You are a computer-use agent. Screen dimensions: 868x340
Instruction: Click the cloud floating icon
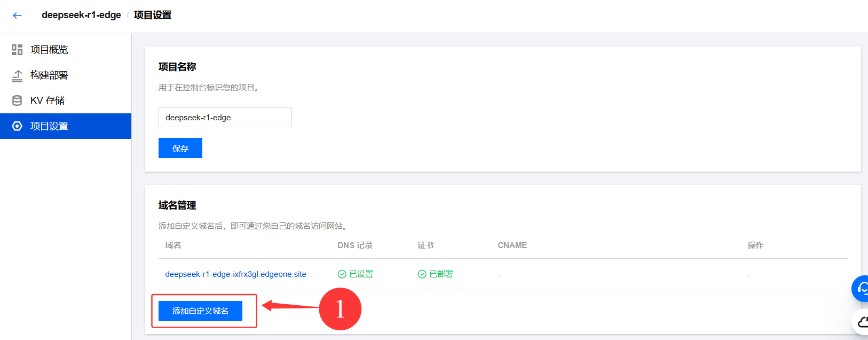tap(860, 322)
